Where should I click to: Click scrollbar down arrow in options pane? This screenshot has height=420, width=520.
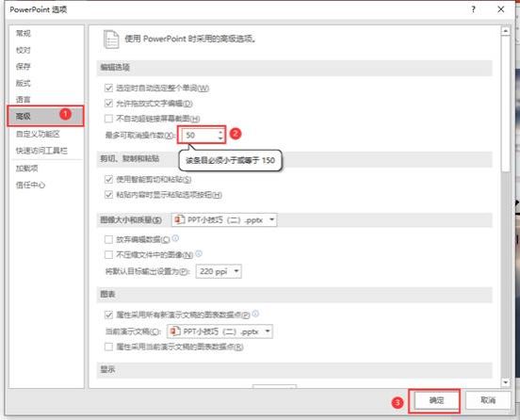tap(506, 382)
